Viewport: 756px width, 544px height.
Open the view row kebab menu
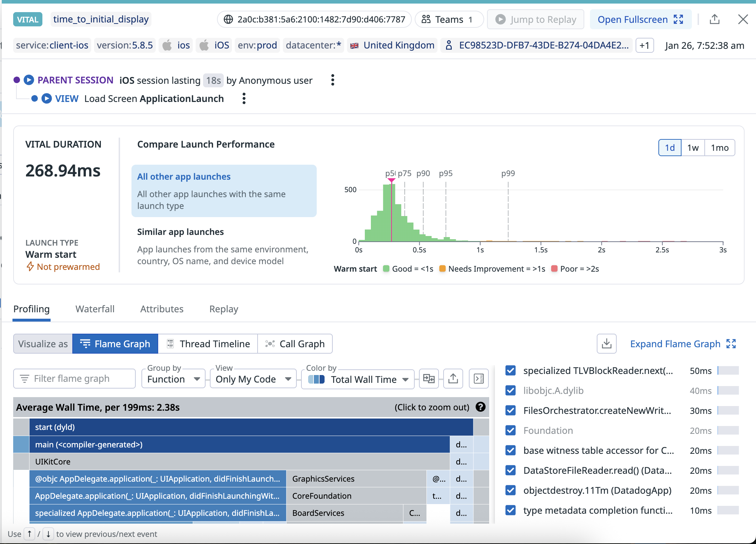click(x=244, y=99)
